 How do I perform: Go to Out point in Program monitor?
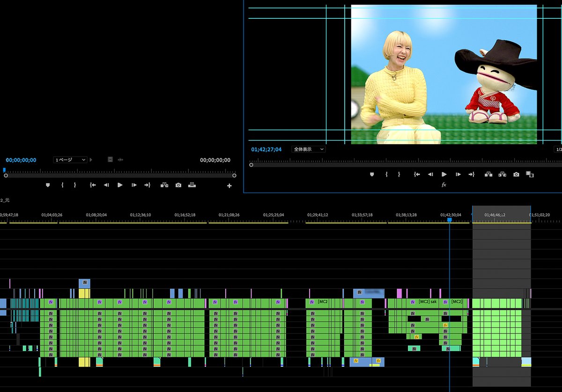tap(472, 174)
